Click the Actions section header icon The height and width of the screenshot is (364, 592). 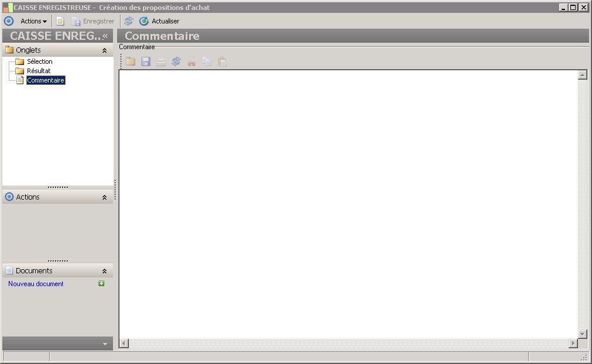(9, 197)
